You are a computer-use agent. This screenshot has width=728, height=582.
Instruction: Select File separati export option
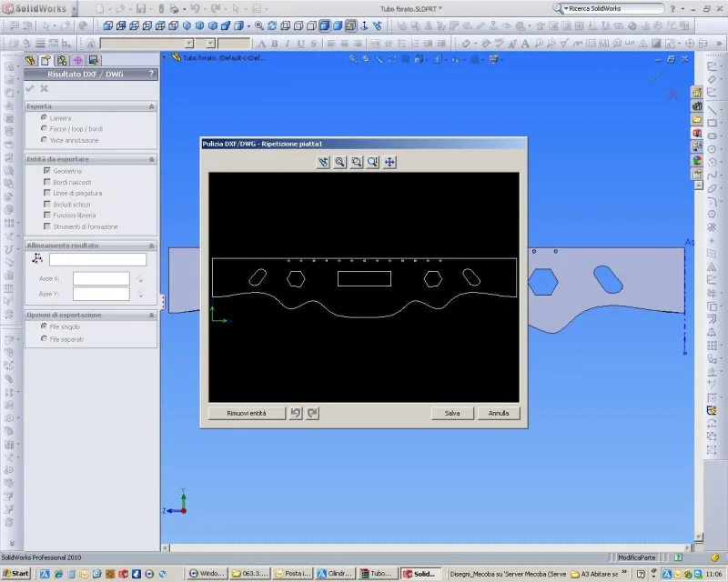[44, 339]
